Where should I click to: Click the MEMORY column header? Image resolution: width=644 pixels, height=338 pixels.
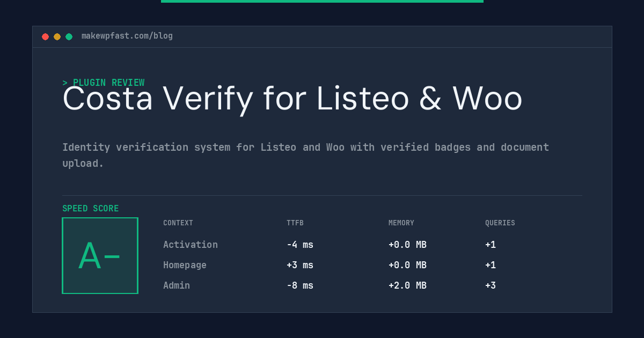(x=401, y=223)
